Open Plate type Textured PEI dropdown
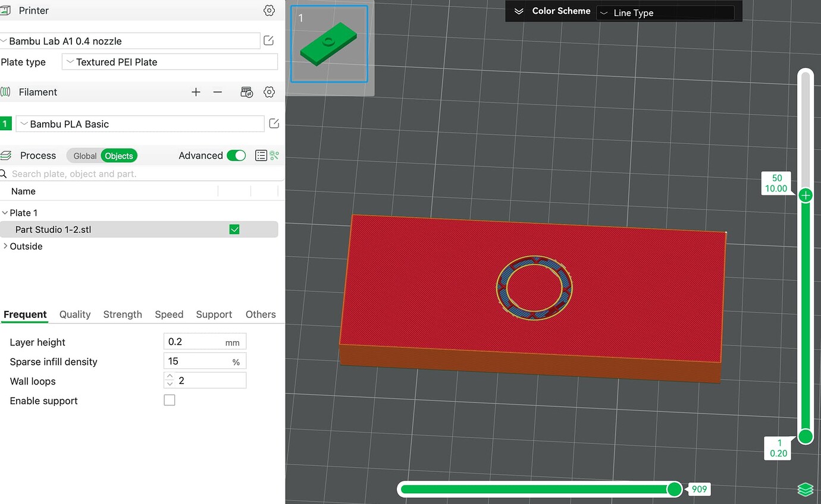 click(x=170, y=62)
